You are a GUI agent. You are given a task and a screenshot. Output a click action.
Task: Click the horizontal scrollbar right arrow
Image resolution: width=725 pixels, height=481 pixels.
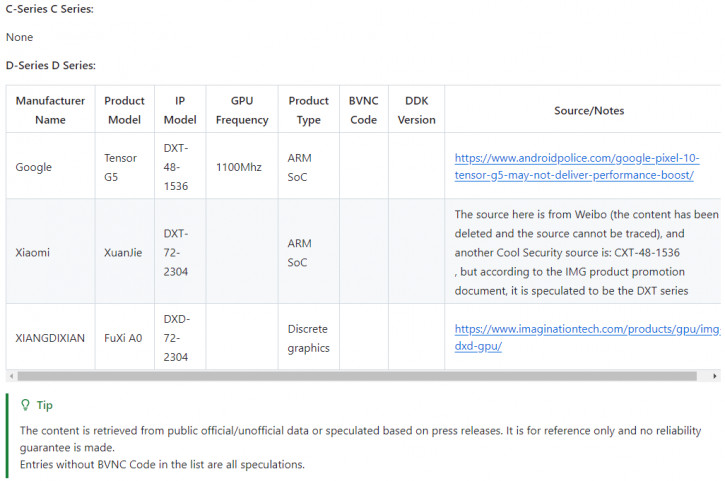tap(715, 376)
